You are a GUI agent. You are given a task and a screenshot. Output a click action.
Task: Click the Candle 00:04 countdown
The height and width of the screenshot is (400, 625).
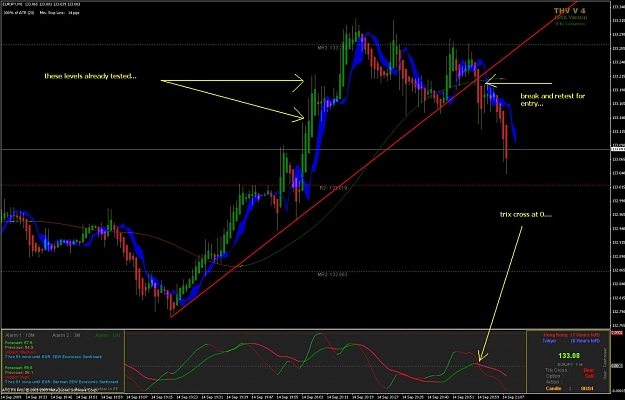pyautogui.click(x=569, y=388)
